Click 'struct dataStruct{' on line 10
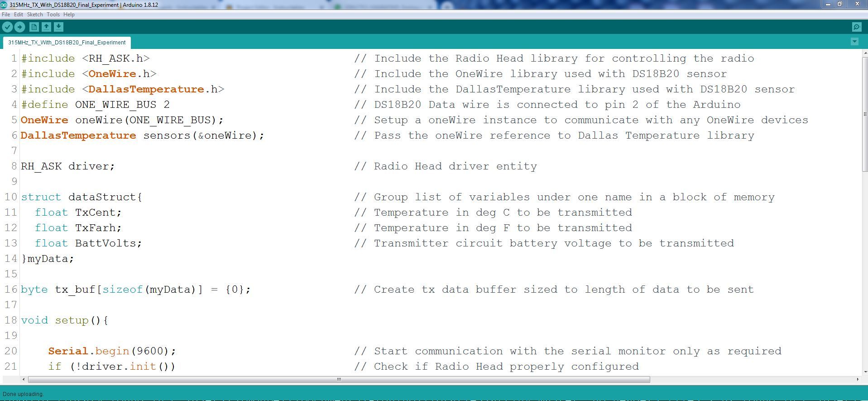 82,197
